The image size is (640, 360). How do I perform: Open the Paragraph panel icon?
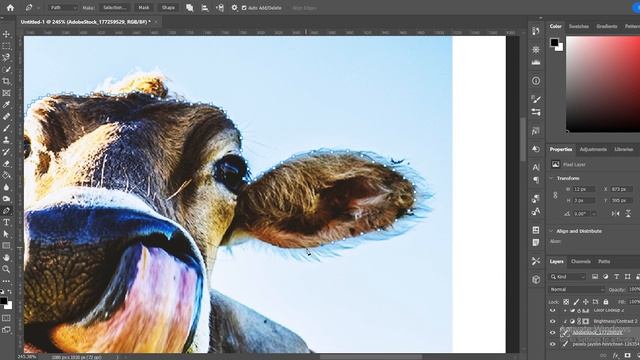536,180
